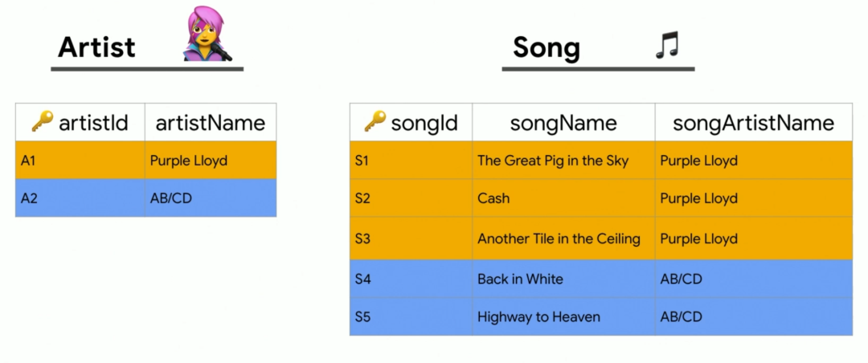Click AB/CD in the Artist table

pos(170,198)
